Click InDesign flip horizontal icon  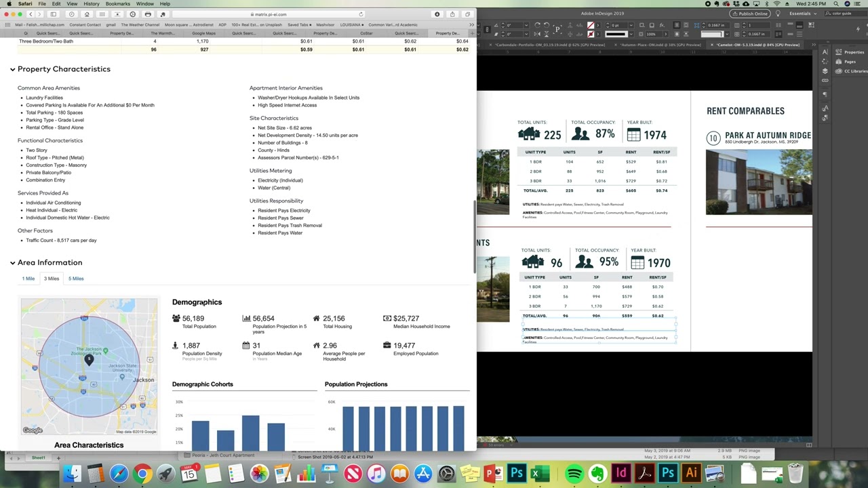point(537,34)
